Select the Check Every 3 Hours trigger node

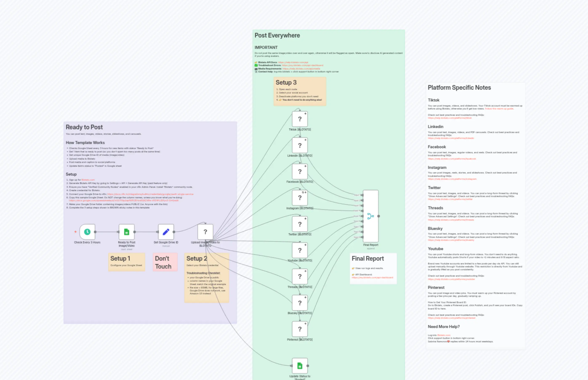click(x=87, y=231)
